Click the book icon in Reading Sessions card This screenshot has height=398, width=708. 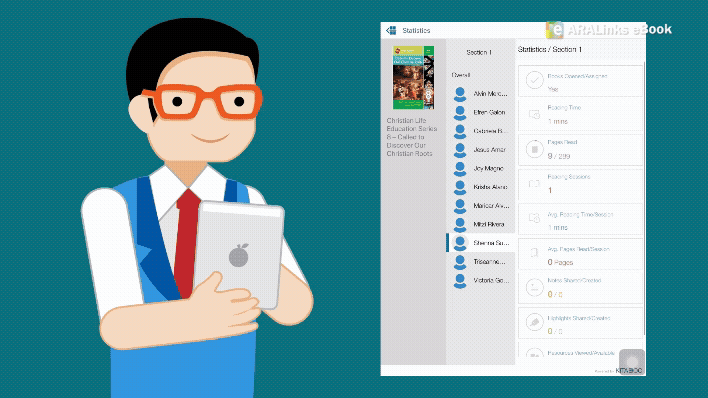534,184
